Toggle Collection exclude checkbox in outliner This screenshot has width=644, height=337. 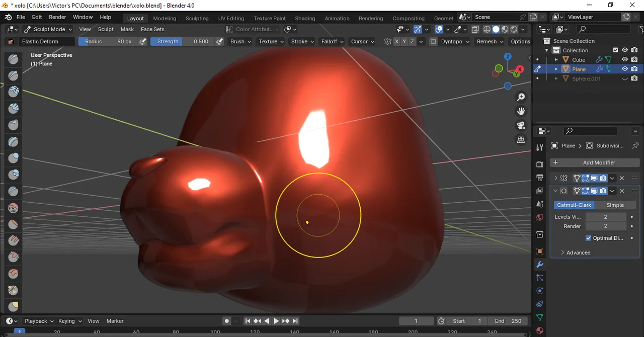(616, 50)
